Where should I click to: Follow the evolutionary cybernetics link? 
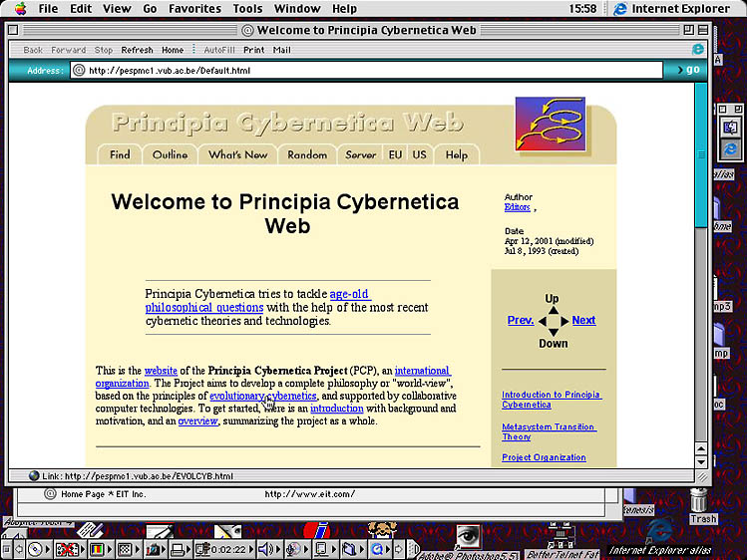pyautogui.click(x=263, y=396)
